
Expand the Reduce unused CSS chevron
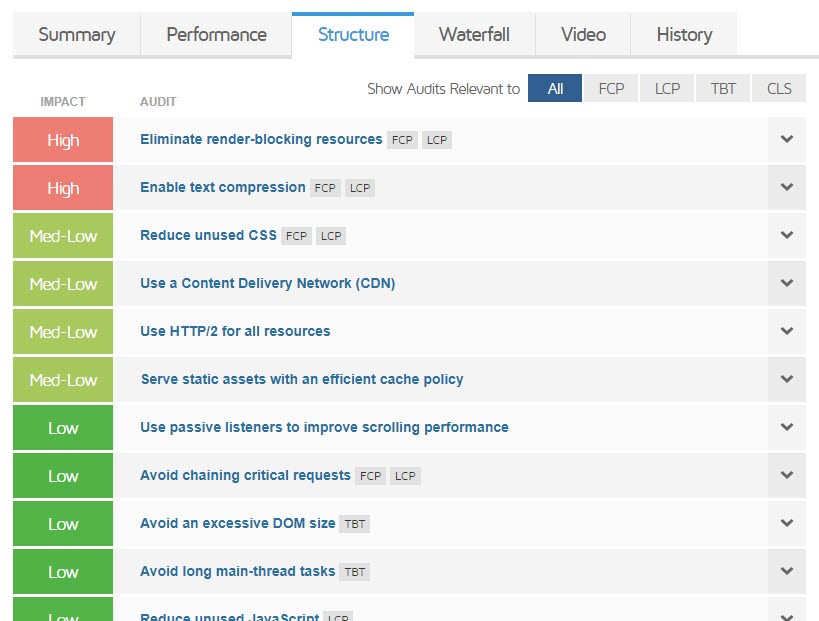(786, 236)
